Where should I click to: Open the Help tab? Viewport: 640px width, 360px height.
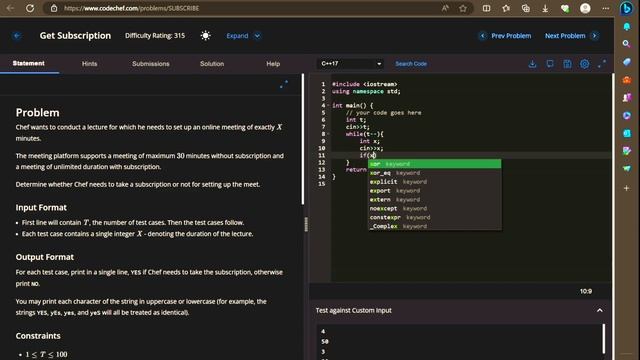click(273, 64)
